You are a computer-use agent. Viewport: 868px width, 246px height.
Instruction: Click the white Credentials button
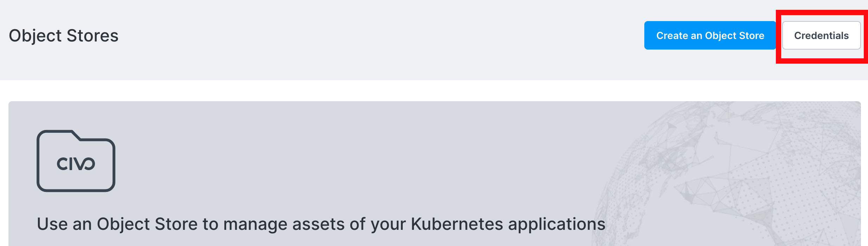pos(821,35)
